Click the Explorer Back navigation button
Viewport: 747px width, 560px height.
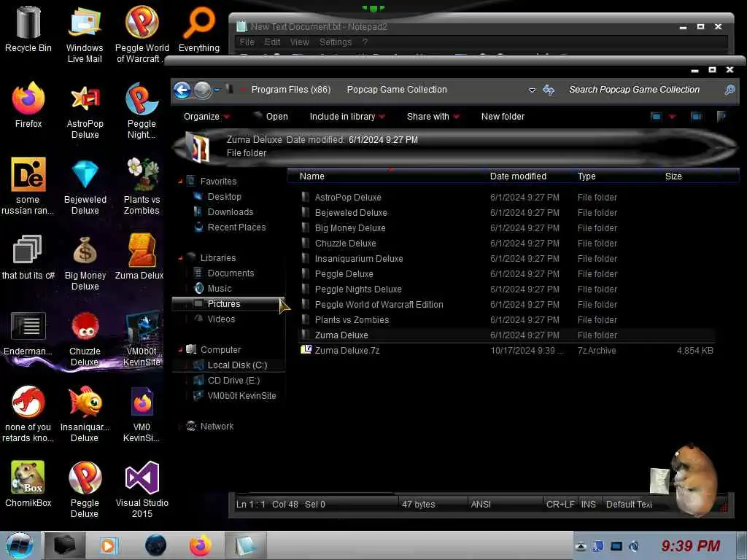pos(182,90)
